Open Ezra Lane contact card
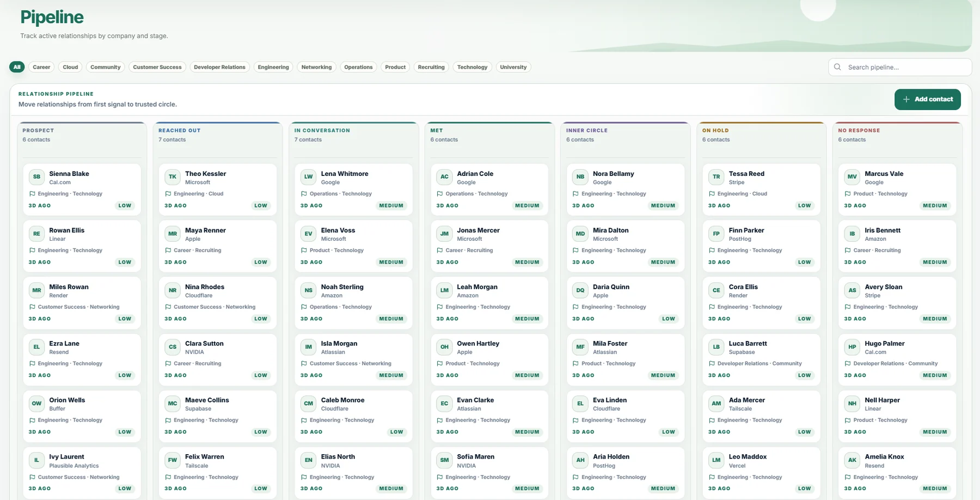This screenshot has height=500, width=980. click(82, 359)
